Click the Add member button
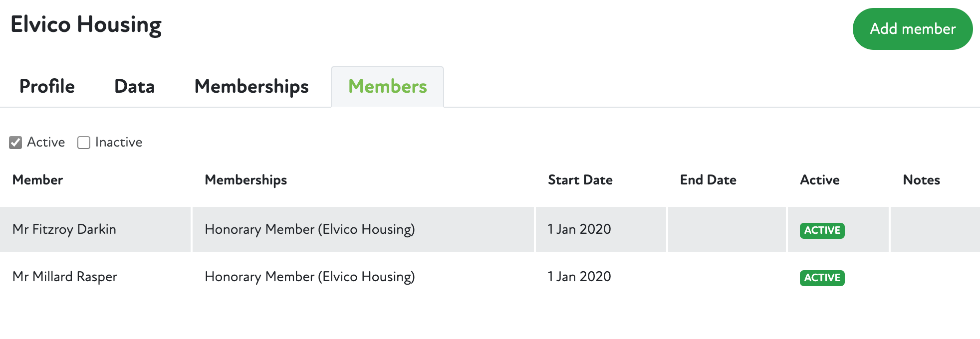 click(x=912, y=29)
